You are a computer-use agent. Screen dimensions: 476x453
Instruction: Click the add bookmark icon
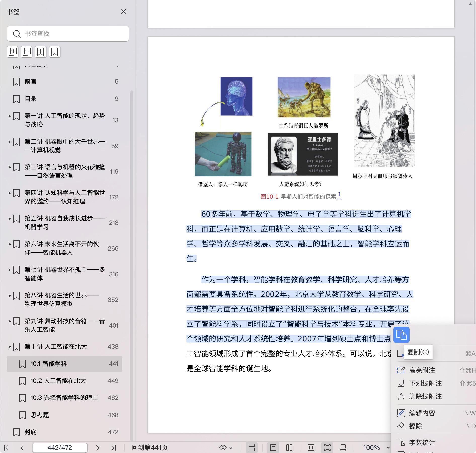[41, 52]
